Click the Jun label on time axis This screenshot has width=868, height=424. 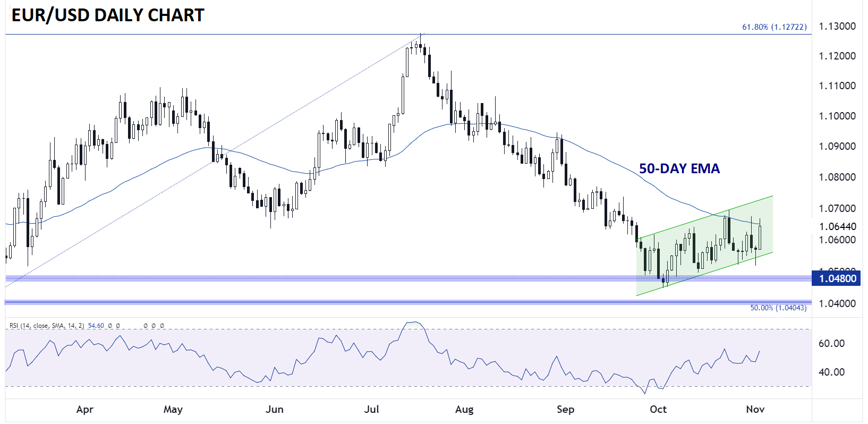(x=274, y=409)
